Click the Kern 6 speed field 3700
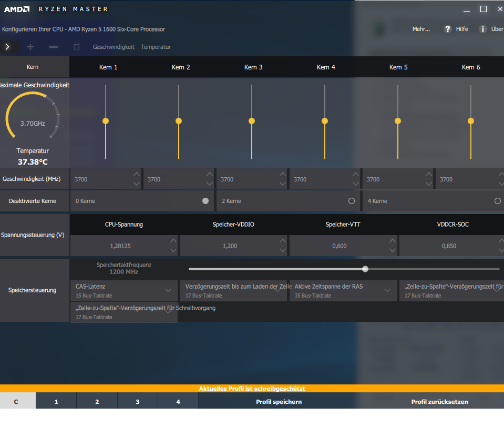Image resolution: width=504 pixels, height=447 pixels. pyautogui.click(x=469, y=179)
